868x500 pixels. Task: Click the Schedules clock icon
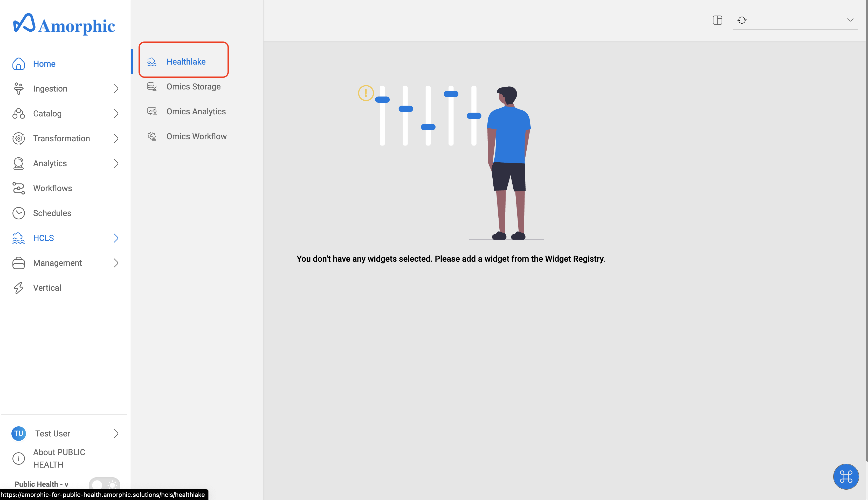pyautogui.click(x=19, y=213)
